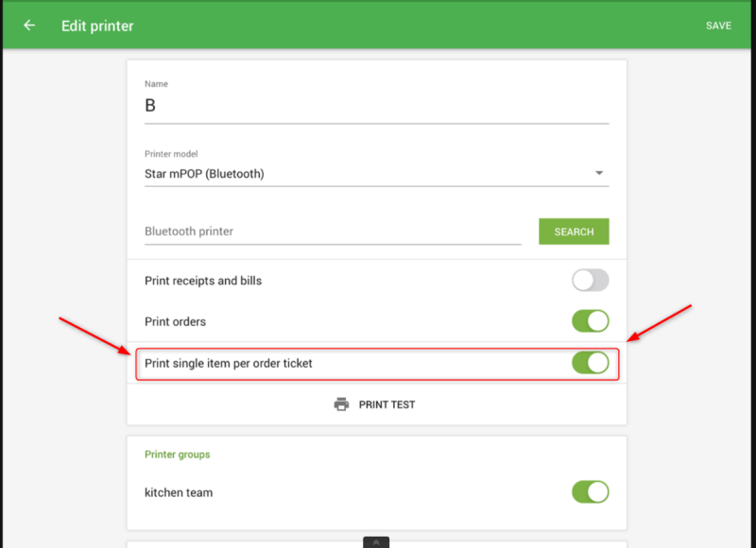Open the Printer model combo box

pos(369,174)
